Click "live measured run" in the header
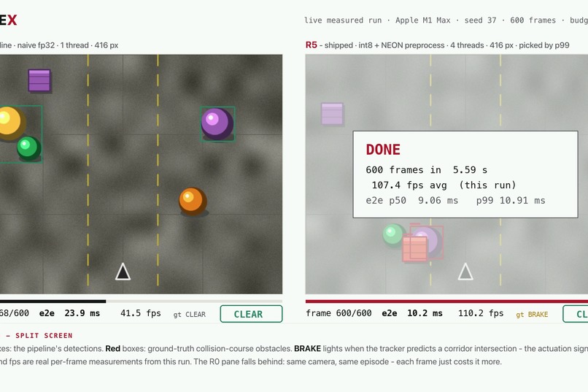 coord(343,20)
